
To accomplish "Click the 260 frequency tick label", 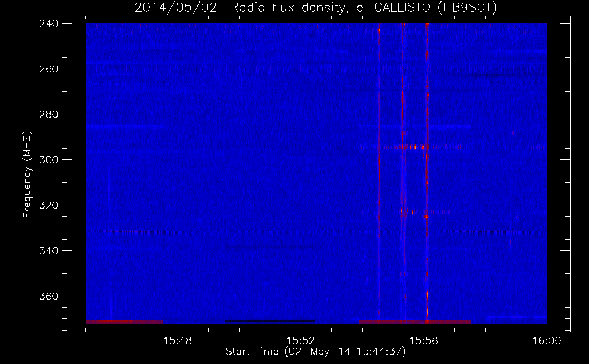I will point(49,69).
